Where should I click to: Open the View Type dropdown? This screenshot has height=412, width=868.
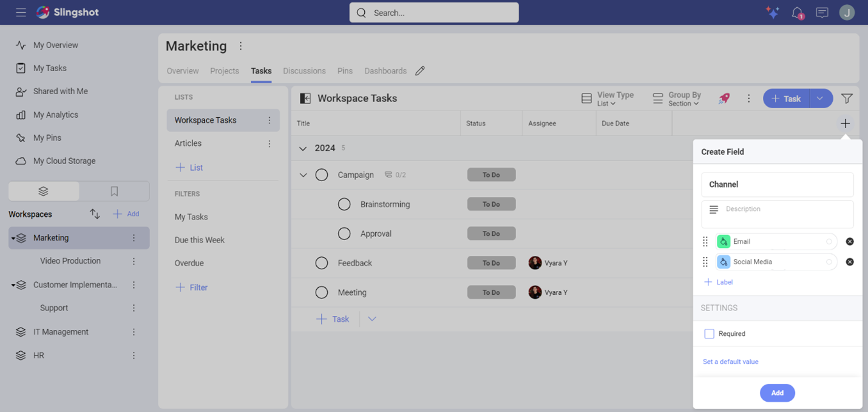pyautogui.click(x=608, y=98)
